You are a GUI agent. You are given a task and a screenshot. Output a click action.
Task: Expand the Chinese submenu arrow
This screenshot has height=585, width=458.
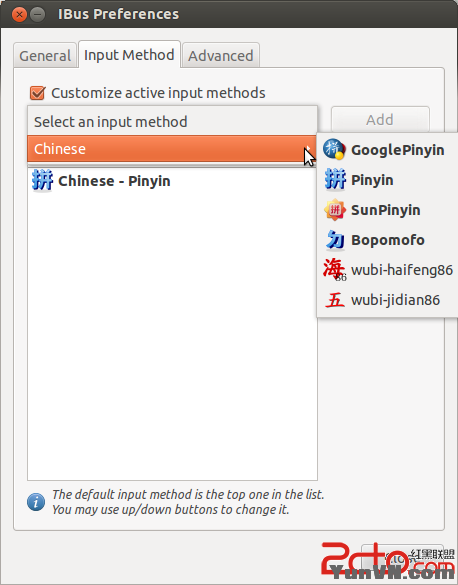pos(308,148)
